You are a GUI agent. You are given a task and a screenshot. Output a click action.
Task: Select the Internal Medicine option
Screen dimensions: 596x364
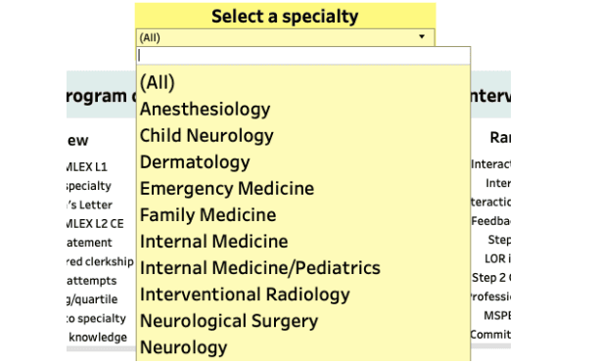(214, 242)
